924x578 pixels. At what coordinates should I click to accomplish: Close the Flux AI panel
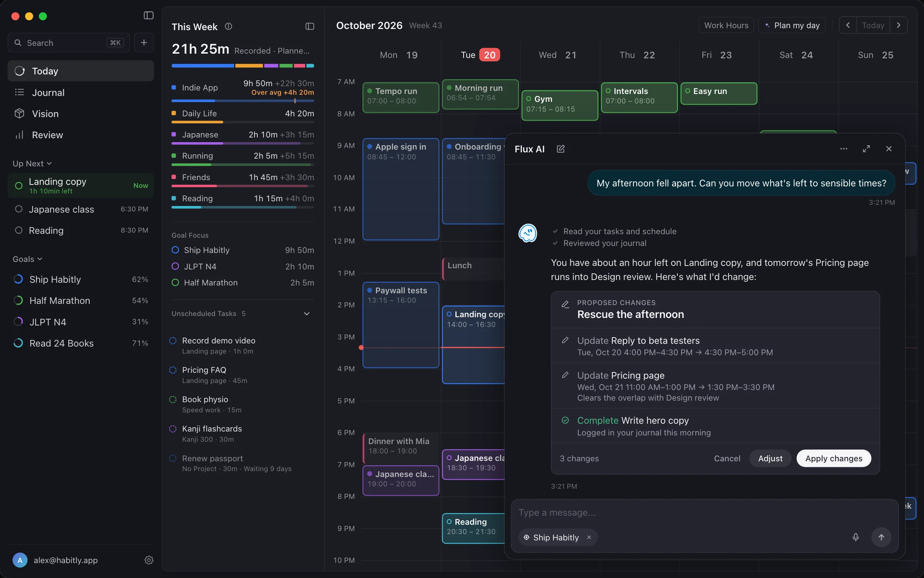pyautogui.click(x=889, y=149)
